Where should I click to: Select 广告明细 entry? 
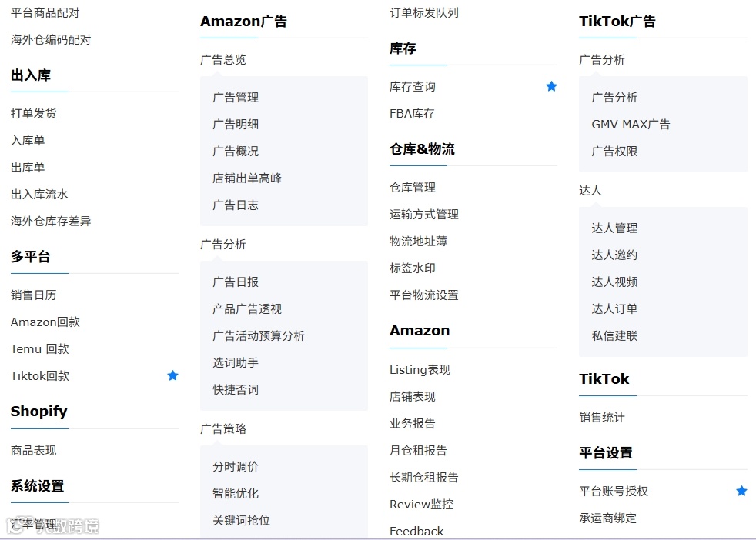click(236, 125)
